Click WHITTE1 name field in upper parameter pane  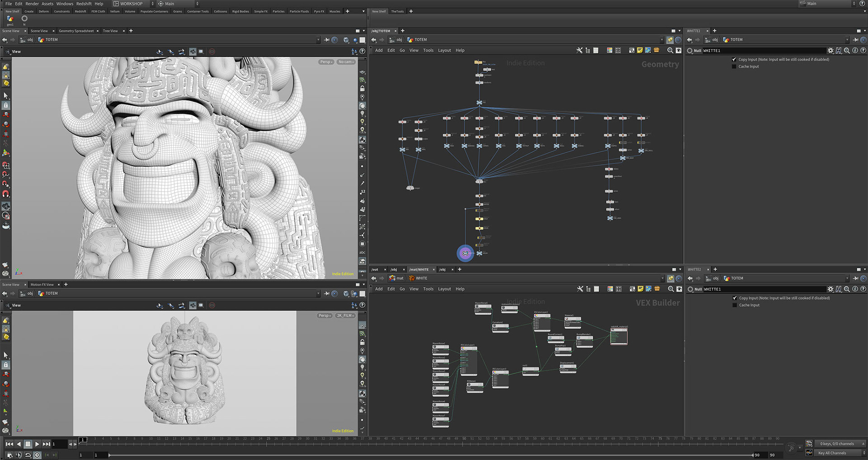tap(764, 51)
